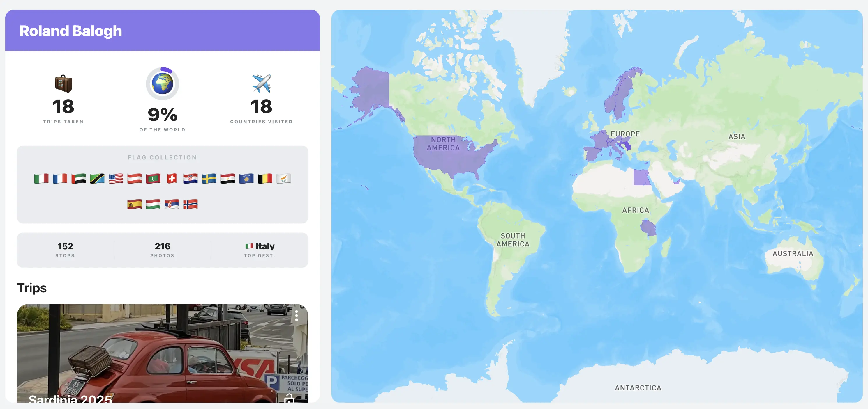868x409 pixels.
Task: Select the Maldives flag icon
Action: click(x=153, y=179)
